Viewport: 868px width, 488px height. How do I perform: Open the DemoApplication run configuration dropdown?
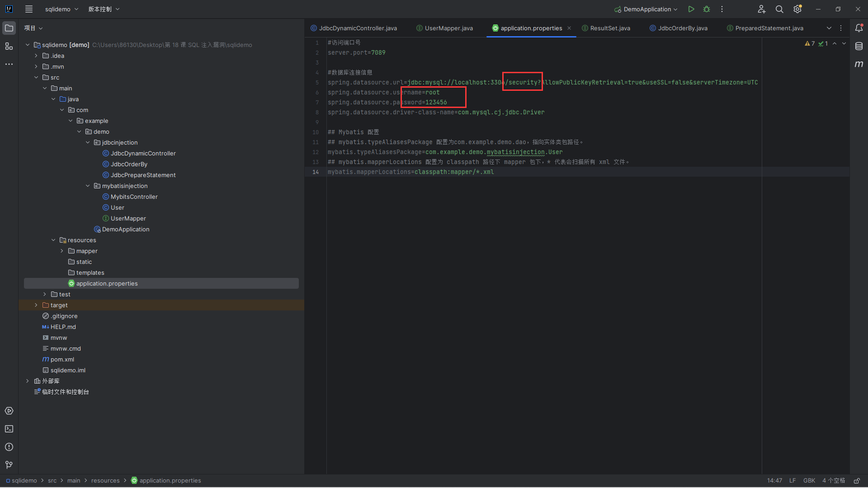[x=646, y=9]
